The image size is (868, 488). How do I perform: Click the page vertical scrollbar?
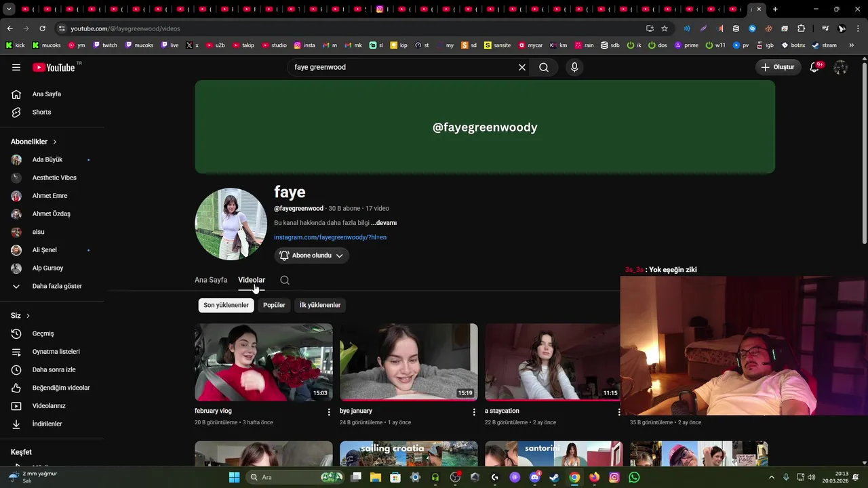[x=864, y=152]
